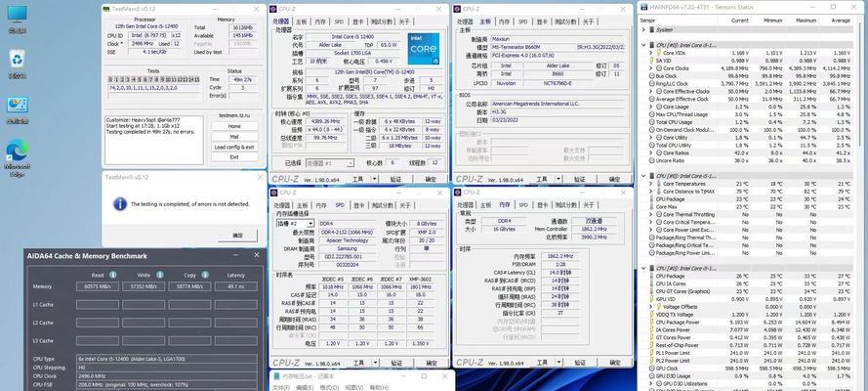
Task: Open the Microsoft Edge desktop icon
Action: (18, 152)
